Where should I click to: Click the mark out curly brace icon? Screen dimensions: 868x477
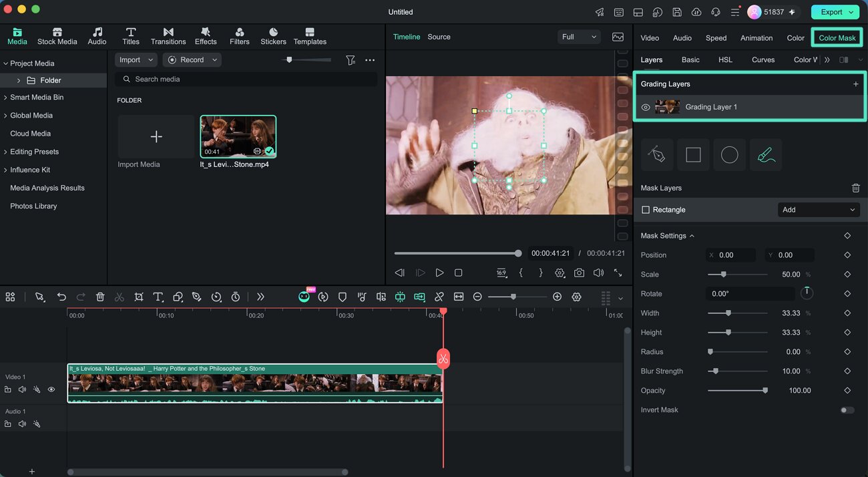tap(540, 273)
